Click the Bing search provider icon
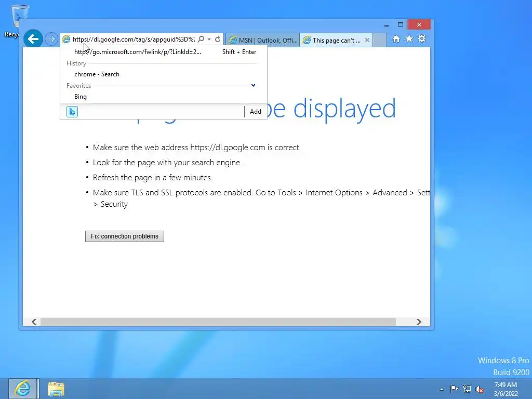The height and width of the screenshot is (399, 532). [x=72, y=112]
